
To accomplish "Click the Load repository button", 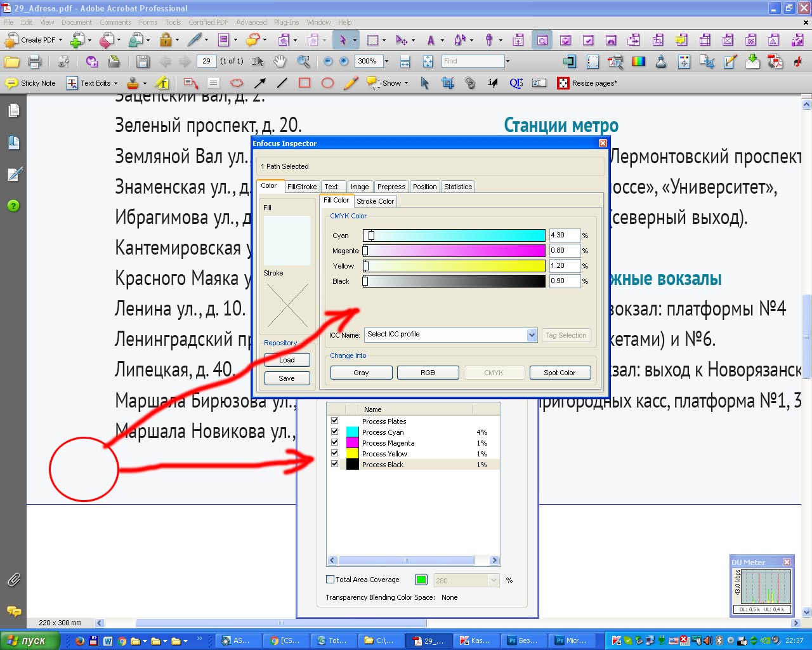I will (287, 360).
